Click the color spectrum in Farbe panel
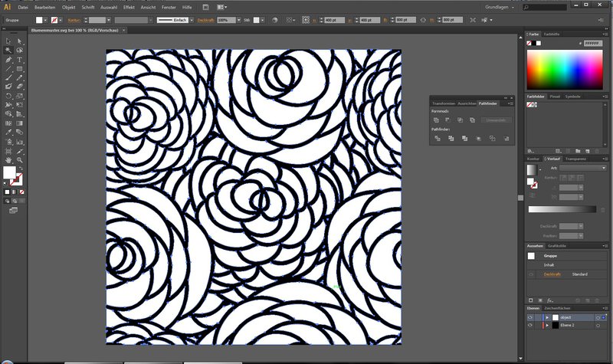 coord(565,70)
